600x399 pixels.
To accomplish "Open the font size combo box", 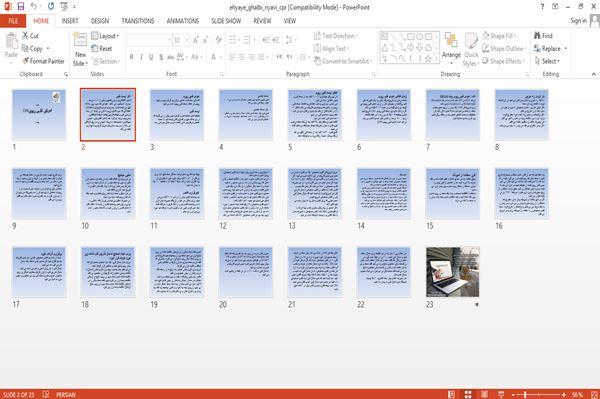I will point(181,40).
